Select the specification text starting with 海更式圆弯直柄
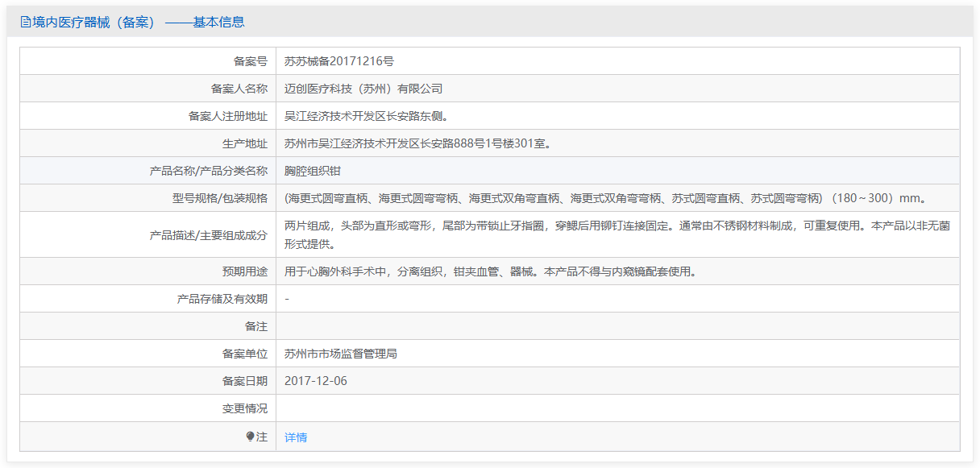 (x=607, y=198)
